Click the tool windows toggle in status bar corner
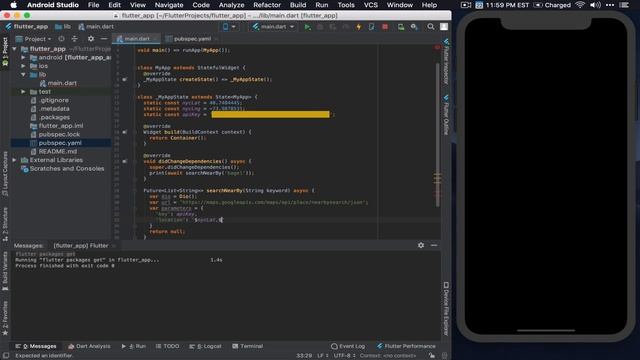The image size is (640, 360). click(6, 356)
